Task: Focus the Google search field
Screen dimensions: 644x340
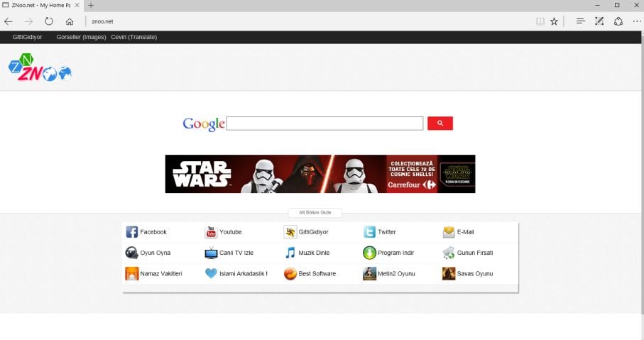Action: [x=325, y=124]
